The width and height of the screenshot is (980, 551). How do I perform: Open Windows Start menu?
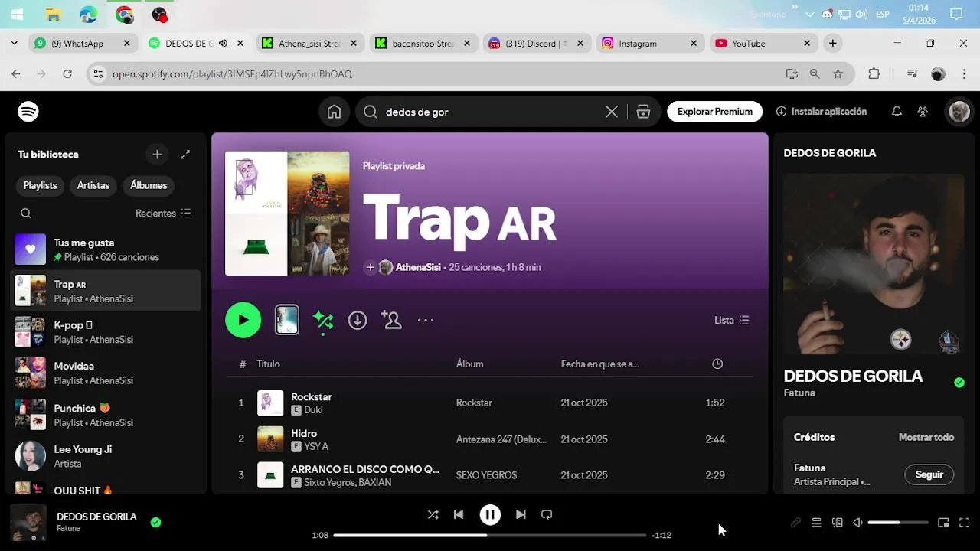pyautogui.click(x=17, y=14)
